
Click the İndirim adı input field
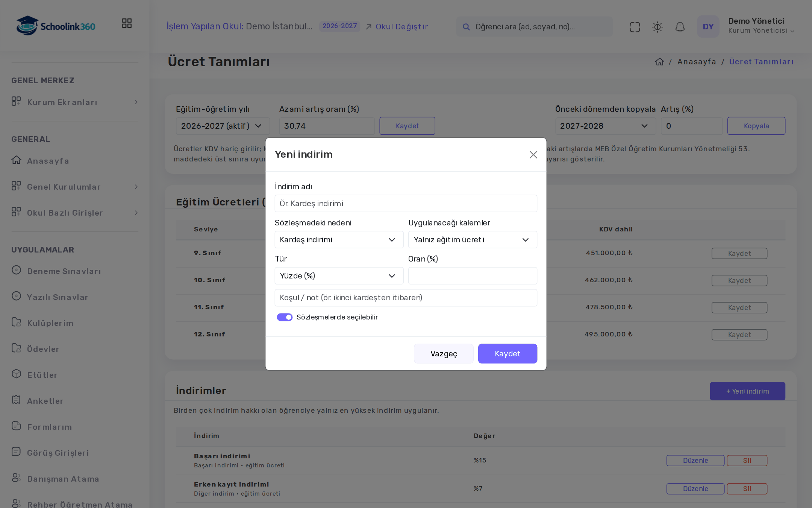pyautogui.click(x=406, y=204)
